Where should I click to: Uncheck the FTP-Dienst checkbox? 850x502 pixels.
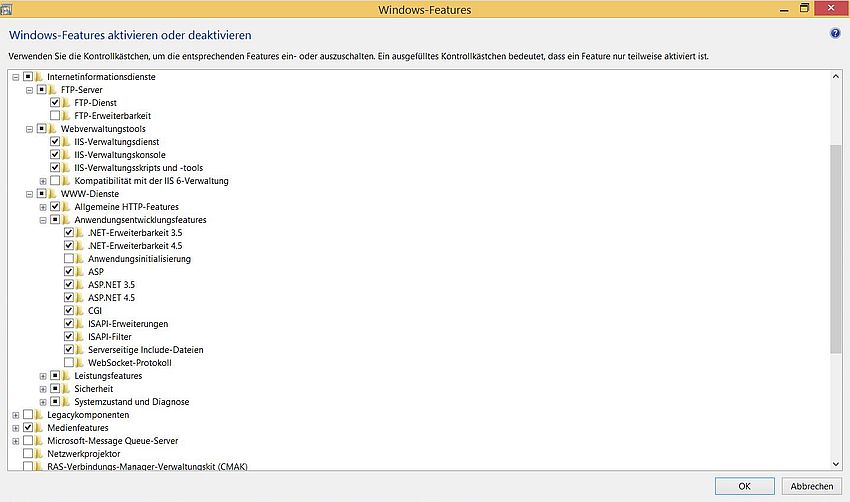(55, 102)
